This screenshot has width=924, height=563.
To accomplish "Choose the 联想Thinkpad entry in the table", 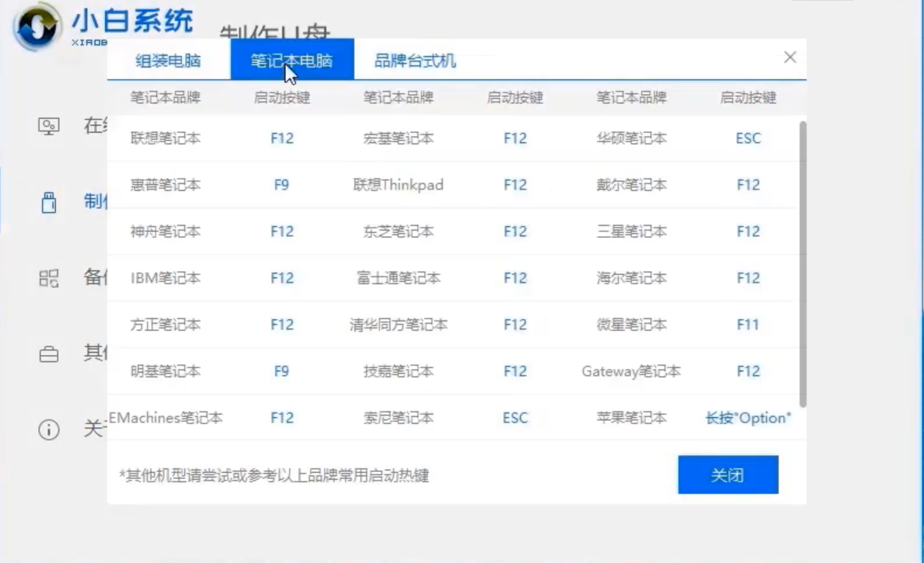I will click(x=398, y=185).
